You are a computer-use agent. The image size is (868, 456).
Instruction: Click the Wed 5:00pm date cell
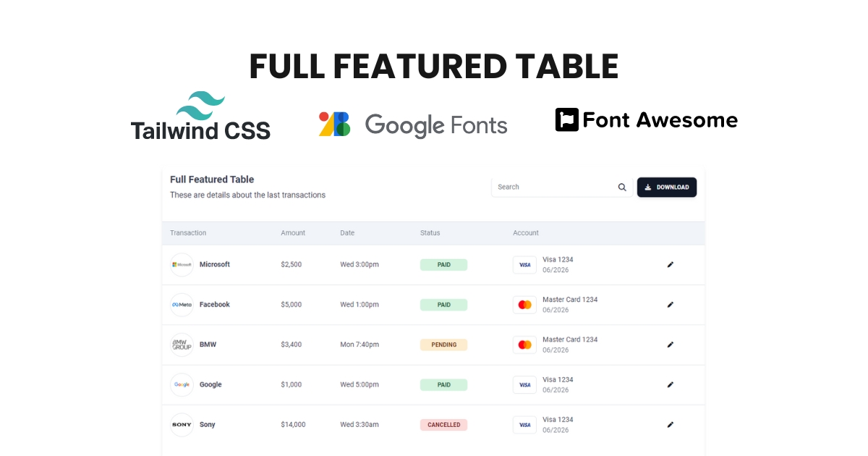coord(359,385)
